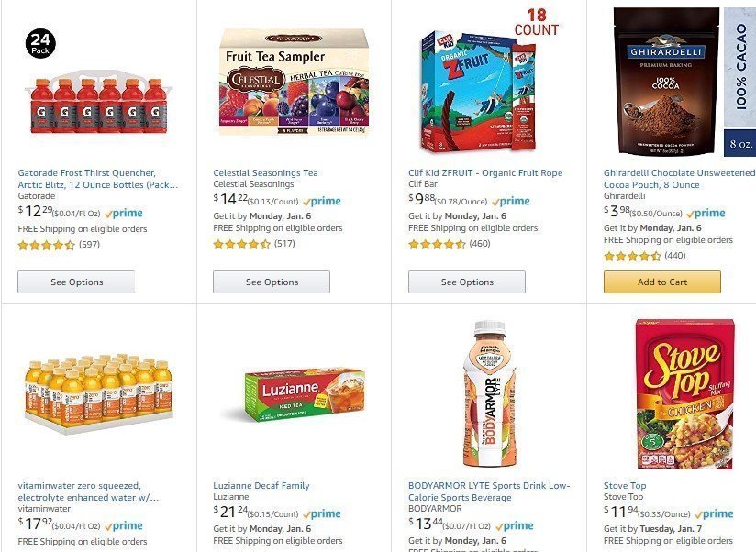Open the vitaminwater zero case image
This screenshot has width=756, height=552.
pos(98,394)
